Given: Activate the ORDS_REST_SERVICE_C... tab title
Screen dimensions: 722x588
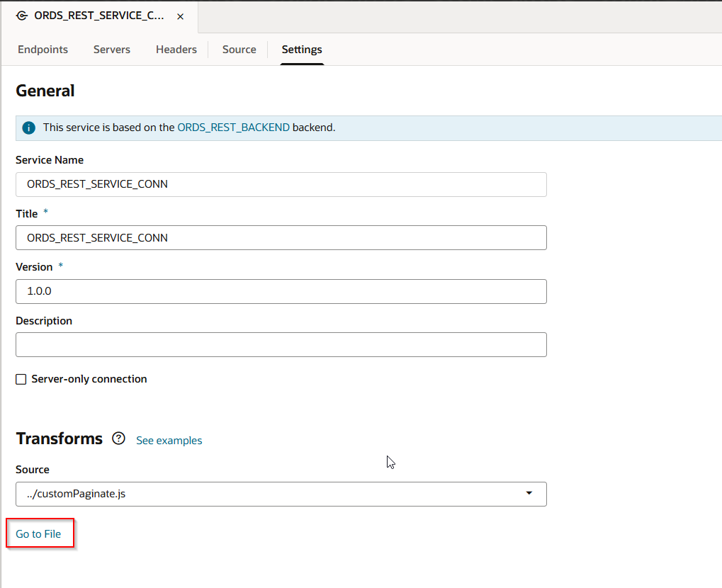Looking at the screenshot, I should click(99, 16).
